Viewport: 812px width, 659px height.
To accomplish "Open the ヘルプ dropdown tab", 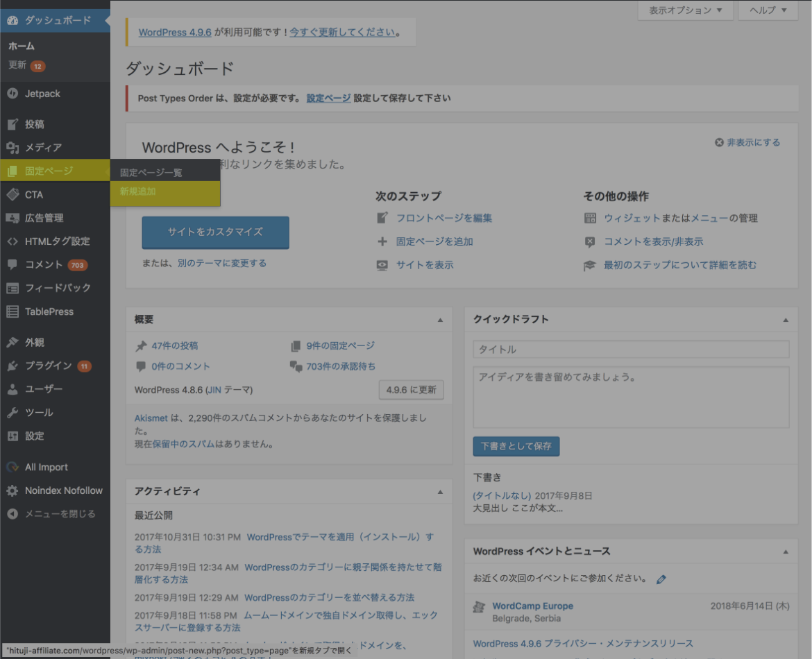I will pyautogui.click(x=768, y=10).
